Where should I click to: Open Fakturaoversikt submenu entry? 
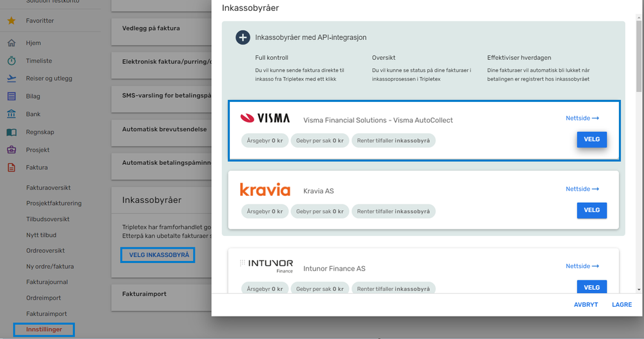(x=48, y=188)
